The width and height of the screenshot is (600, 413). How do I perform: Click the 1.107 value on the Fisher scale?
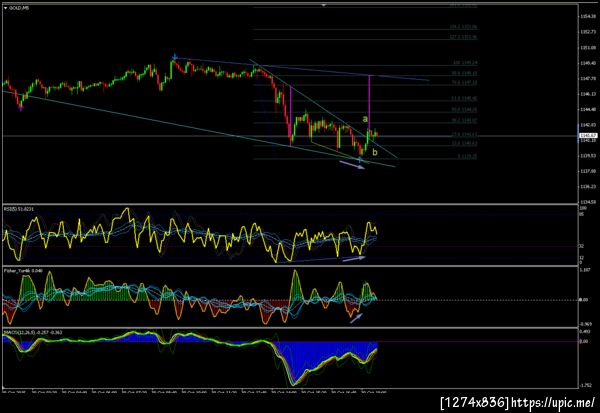click(584, 270)
